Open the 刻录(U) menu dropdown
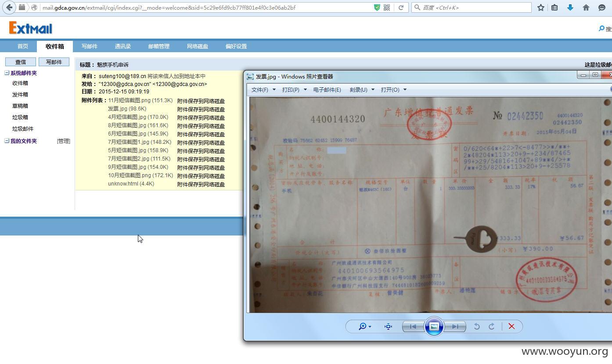Screen dimensions: 612x364 click(362, 89)
